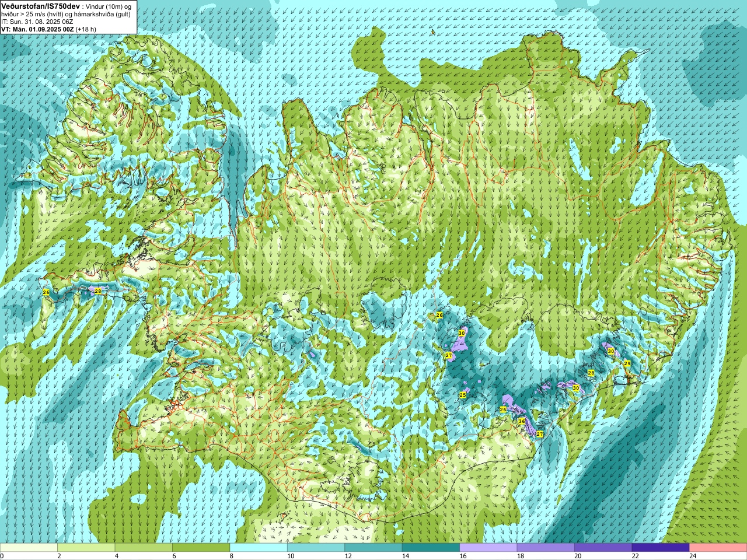The height and width of the screenshot is (560, 747).
Task: Click the 'VT: Mán. 01.09.2025 00Z' valid time
Action: point(37,29)
